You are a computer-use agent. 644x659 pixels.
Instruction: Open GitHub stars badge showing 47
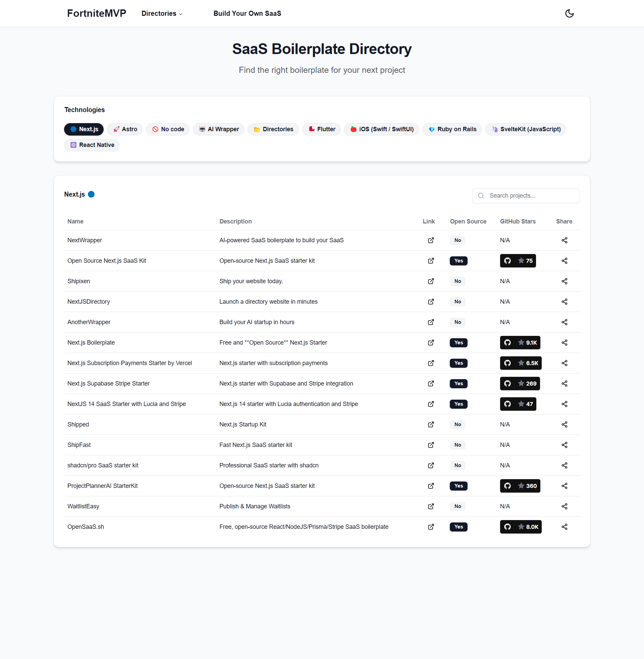[x=518, y=404]
